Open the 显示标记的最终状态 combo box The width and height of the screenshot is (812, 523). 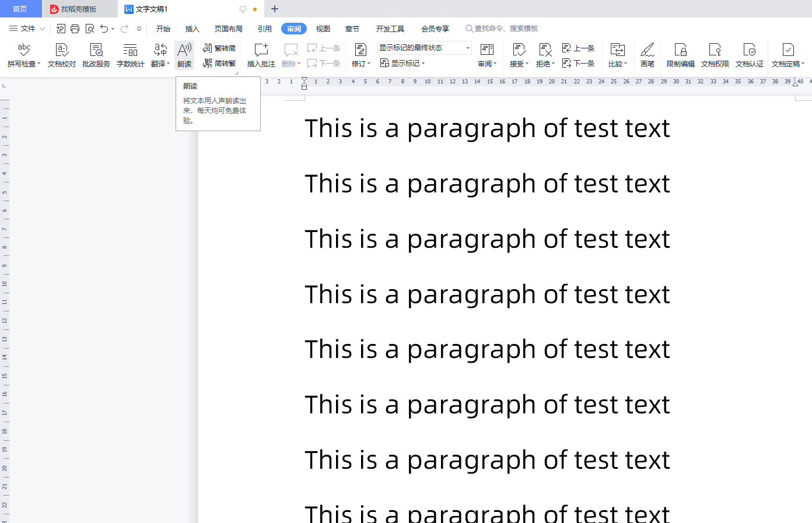click(424, 48)
